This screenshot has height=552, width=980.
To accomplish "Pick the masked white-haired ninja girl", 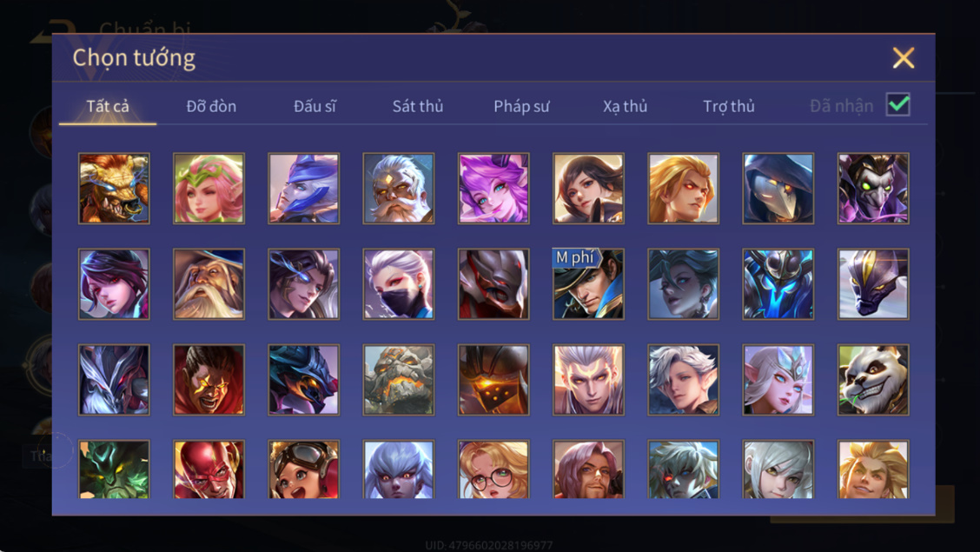I will (398, 284).
